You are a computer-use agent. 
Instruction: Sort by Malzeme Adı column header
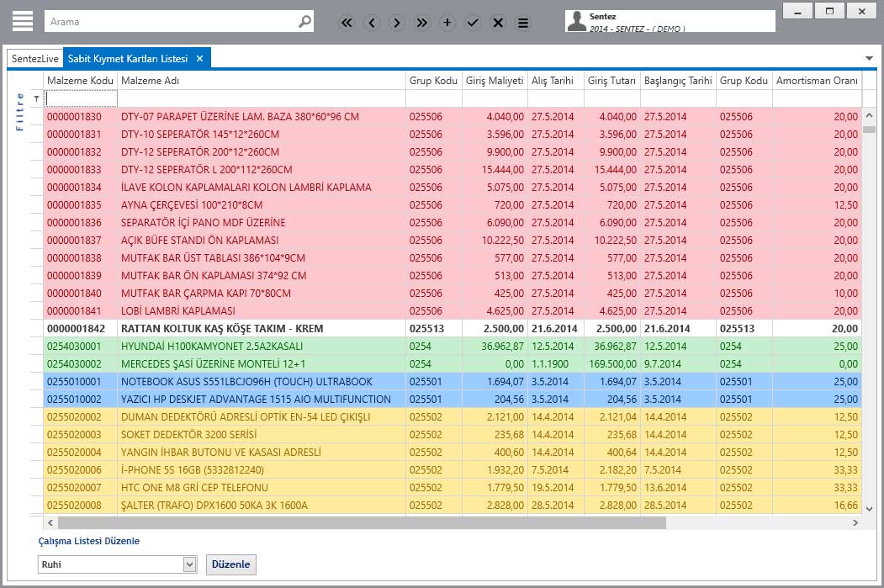point(262,81)
